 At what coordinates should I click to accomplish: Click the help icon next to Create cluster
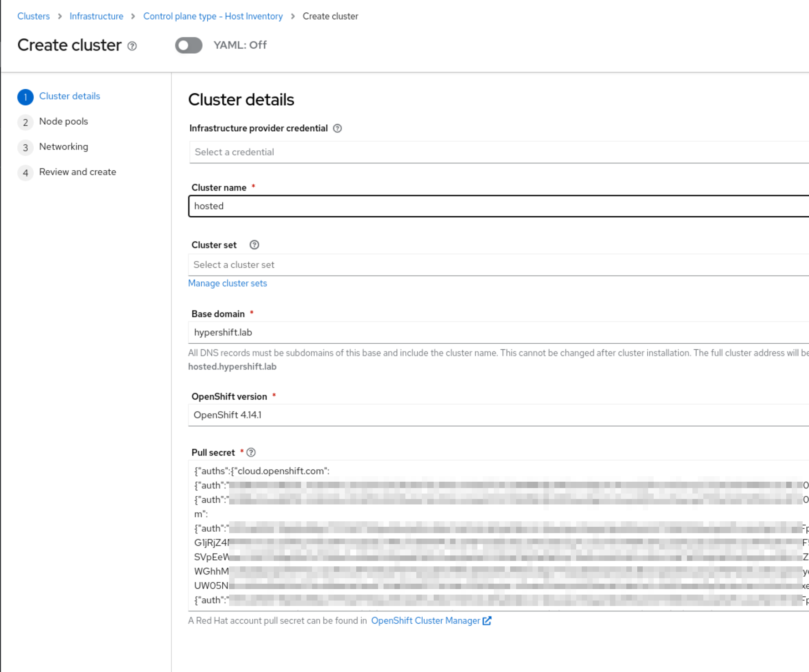pyautogui.click(x=132, y=46)
